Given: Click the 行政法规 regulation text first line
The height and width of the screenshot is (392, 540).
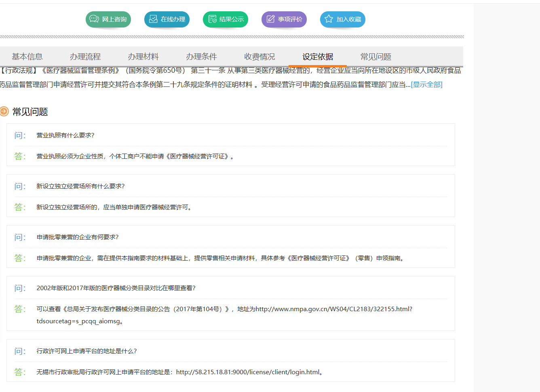Looking at the screenshot, I should tap(230, 71).
